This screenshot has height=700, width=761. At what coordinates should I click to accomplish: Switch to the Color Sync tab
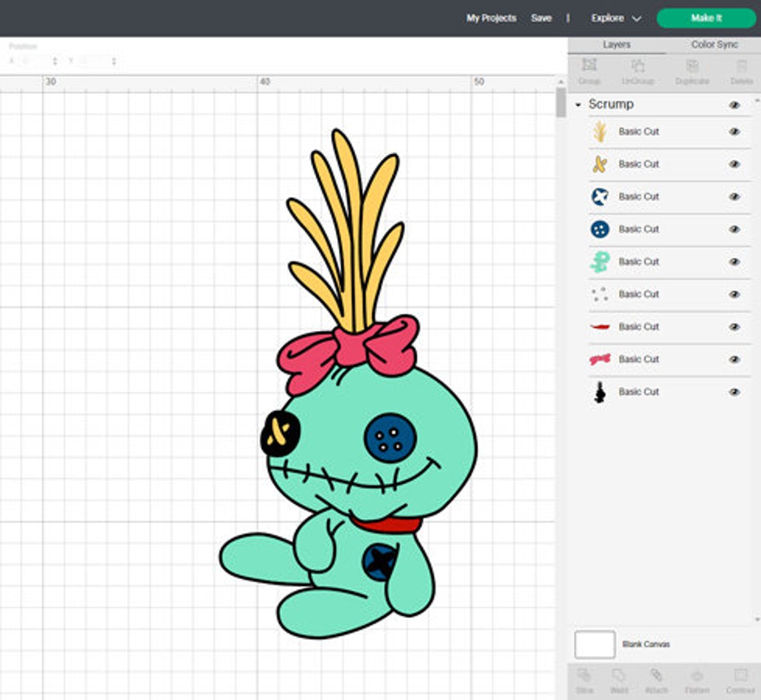714,45
